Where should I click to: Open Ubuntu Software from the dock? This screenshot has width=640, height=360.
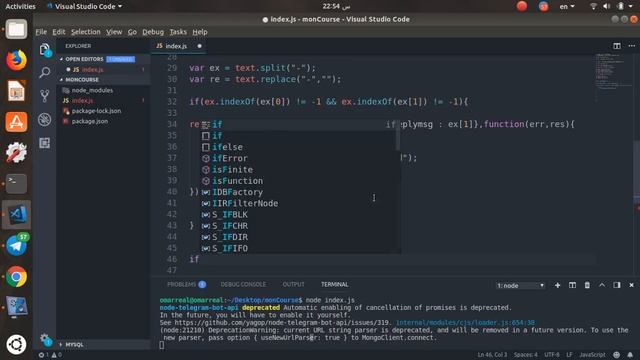[x=16, y=122]
